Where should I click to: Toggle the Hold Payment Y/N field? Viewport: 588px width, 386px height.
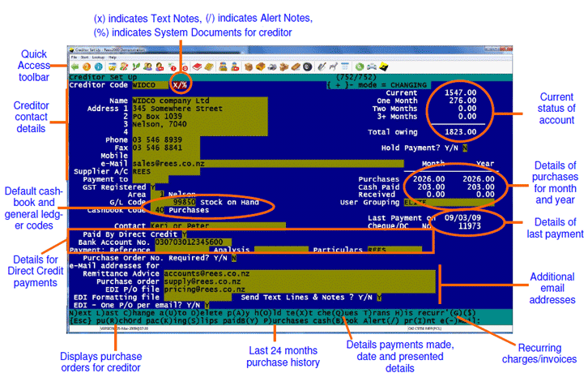coord(465,148)
